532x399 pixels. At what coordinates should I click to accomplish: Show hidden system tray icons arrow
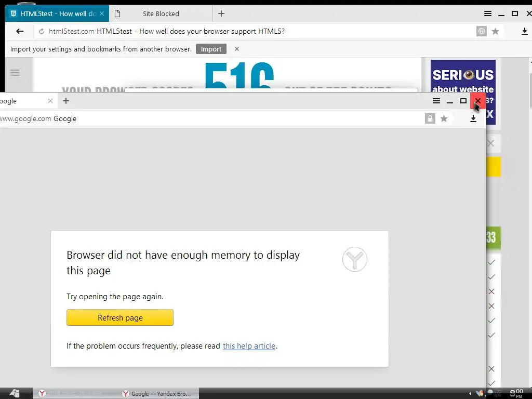(x=470, y=394)
